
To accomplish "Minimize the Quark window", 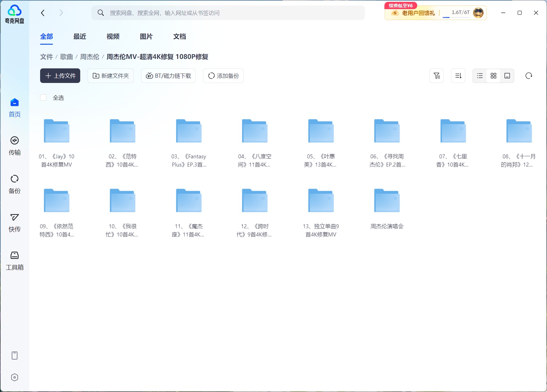I will click(x=503, y=13).
